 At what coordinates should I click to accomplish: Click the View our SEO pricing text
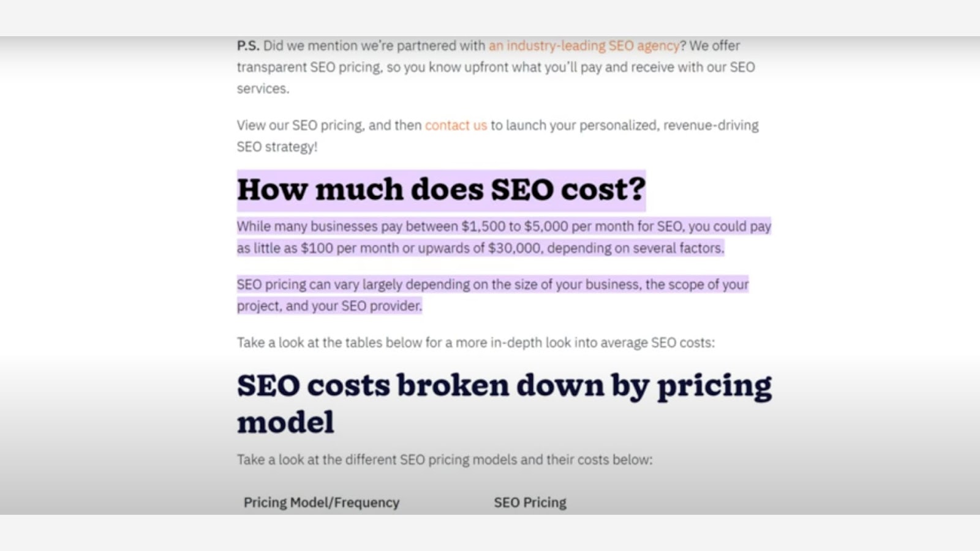pyautogui.click(x=300, y=126)
